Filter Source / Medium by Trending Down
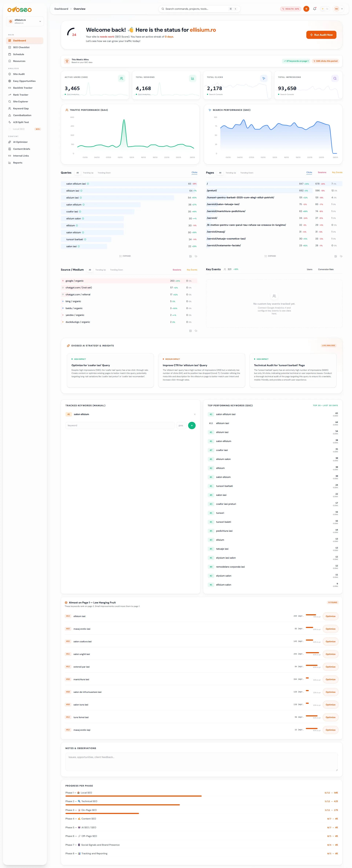This screenshot has width=352, height=868. click(x=116, y=270)
